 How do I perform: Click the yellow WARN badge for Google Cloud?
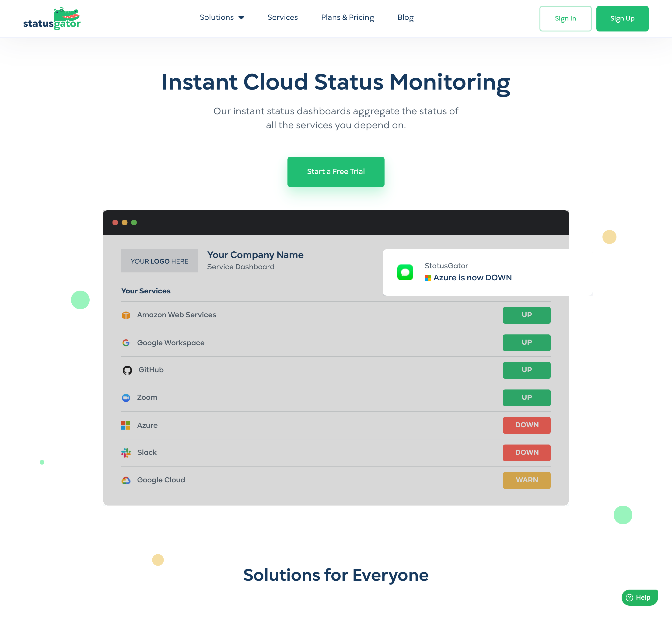527,480
